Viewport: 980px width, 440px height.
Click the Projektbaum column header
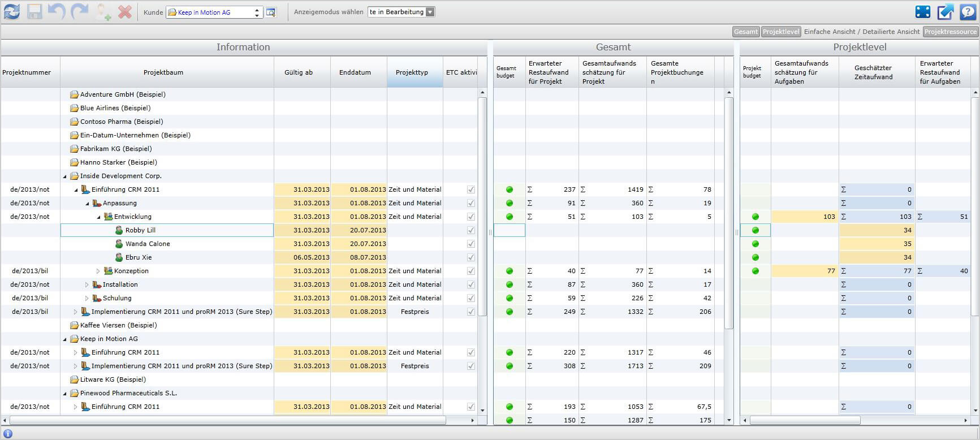pos(167,72)
